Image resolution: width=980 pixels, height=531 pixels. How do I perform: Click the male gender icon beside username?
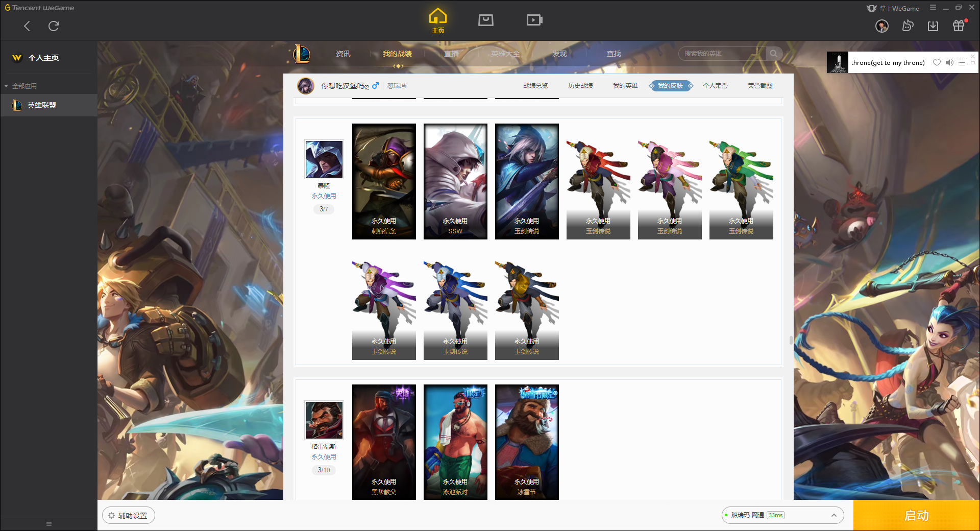375,86
